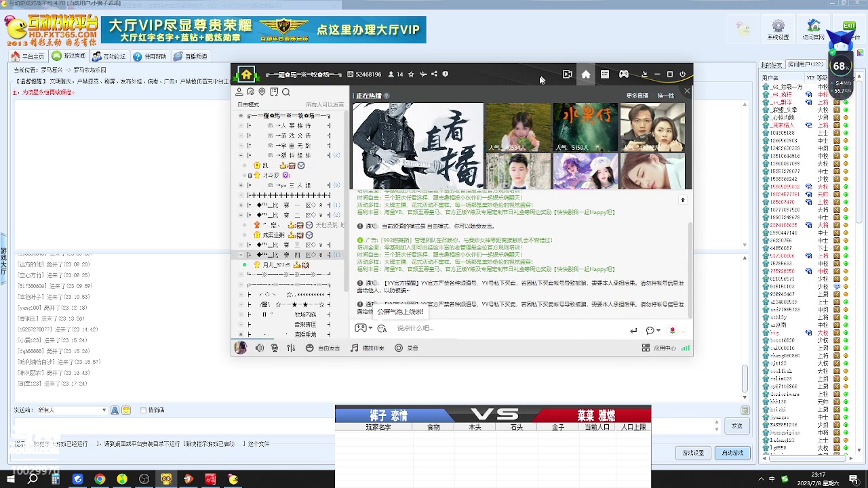Viewport: 868px width, 488px height.
Task: Open the 使用帮助 tab
Action: pos(151,56)
